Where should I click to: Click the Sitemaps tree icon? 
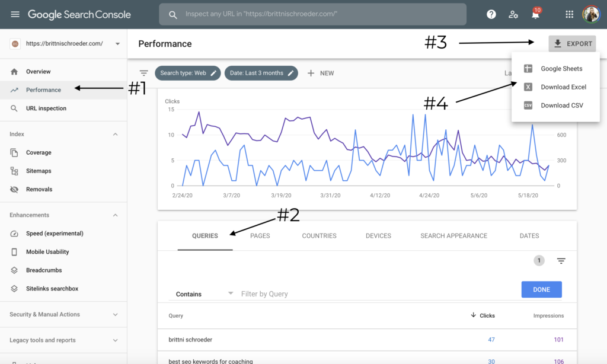coord(14,171)
